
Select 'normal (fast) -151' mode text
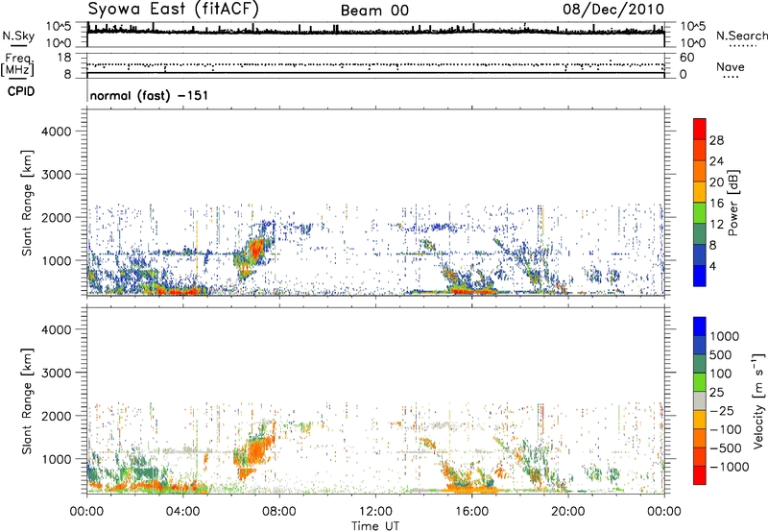tap(149, 95)
